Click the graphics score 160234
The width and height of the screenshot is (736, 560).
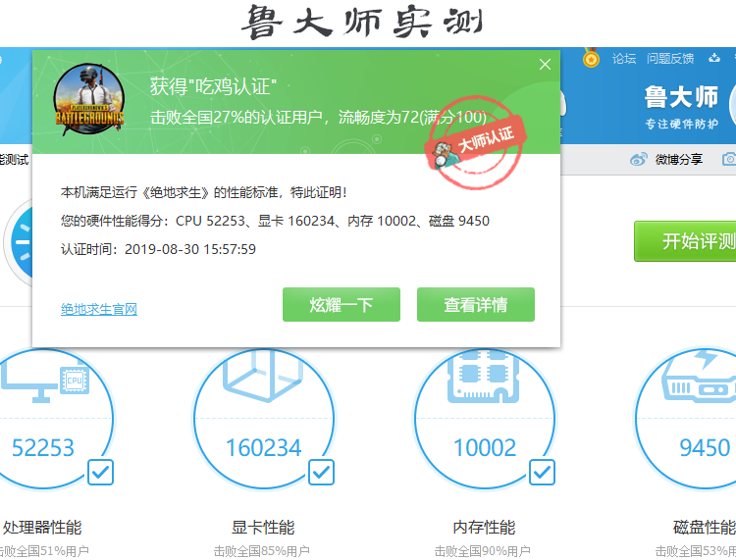coord(263,448)
